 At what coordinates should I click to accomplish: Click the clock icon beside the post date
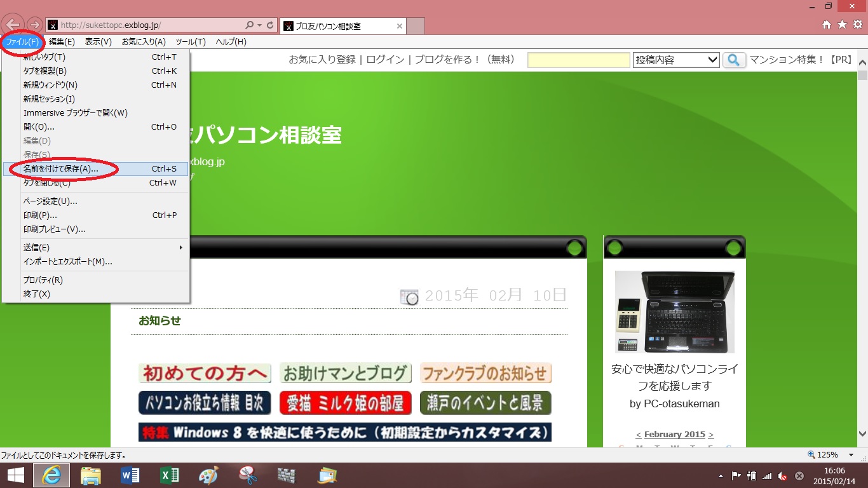pos(409,296)
